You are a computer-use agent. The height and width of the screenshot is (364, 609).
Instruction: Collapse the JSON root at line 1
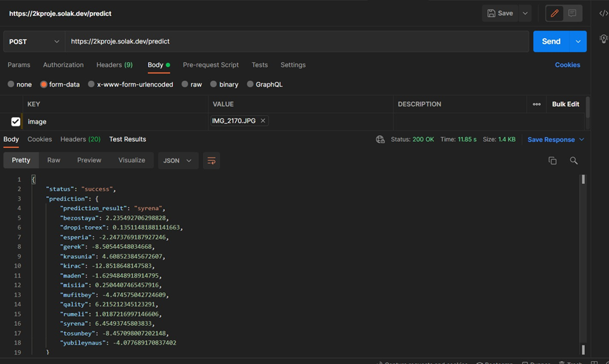pyautogui.click(x=33, y=179)
